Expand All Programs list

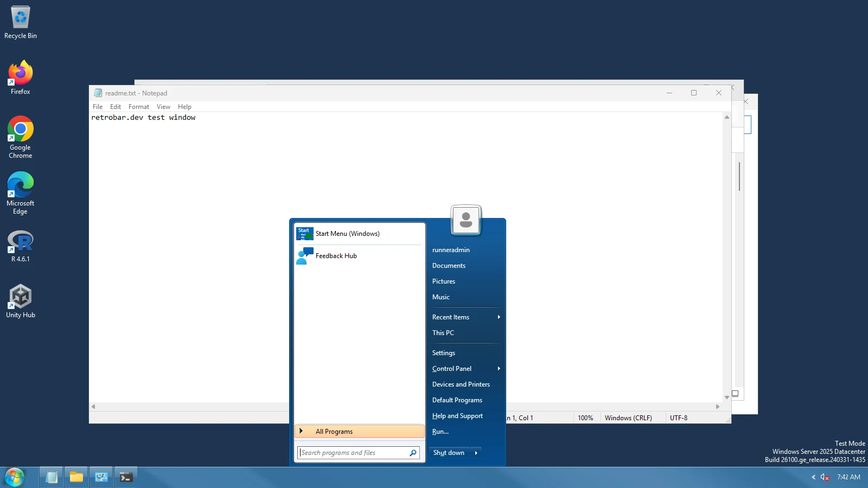coord(359,432)
